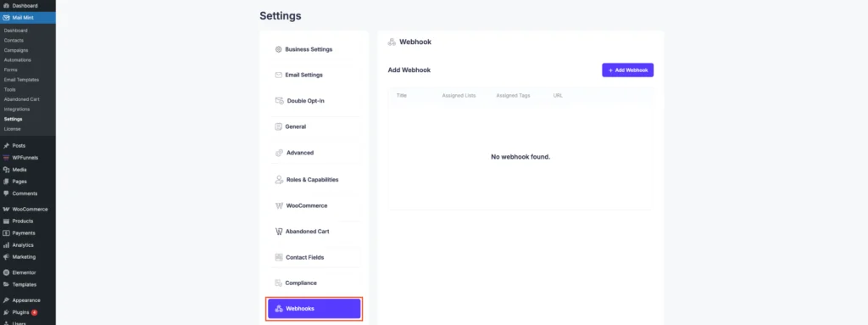Click the Add Webhook button
This screenshot has width=868, height=325.
click(628, 70)
